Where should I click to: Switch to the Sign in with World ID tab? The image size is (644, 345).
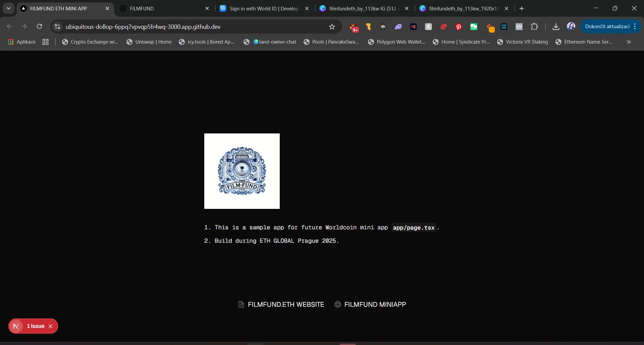(x=264, y=9)
